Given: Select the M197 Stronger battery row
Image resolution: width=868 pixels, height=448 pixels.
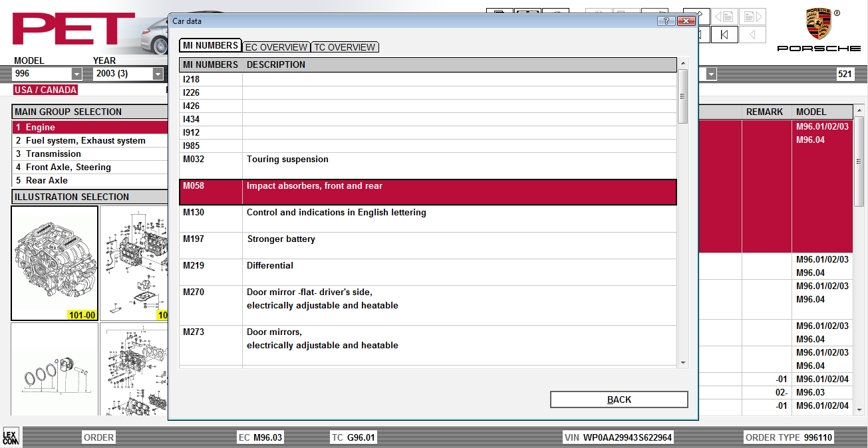Looking at the screenshot, I should tap(428, 245).
